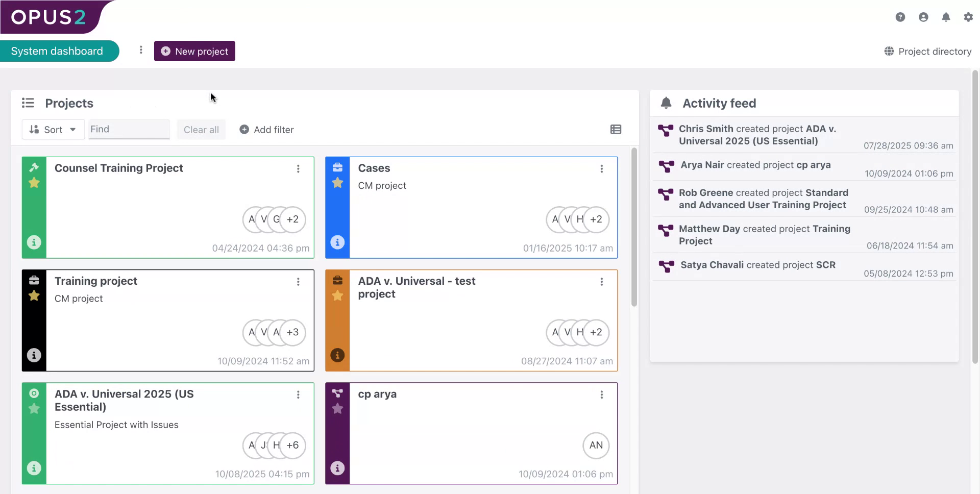
Task: Open the user account profile icon
Action: [x=923, y=17]
